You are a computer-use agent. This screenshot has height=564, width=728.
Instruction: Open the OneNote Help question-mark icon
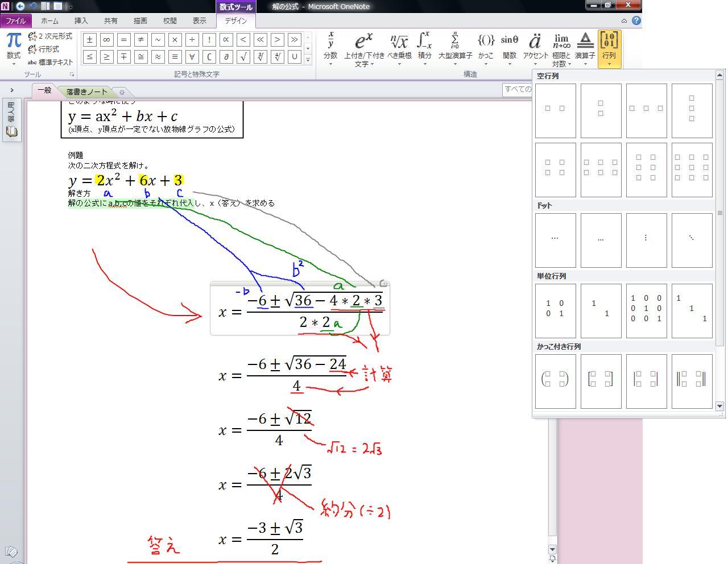636,20
